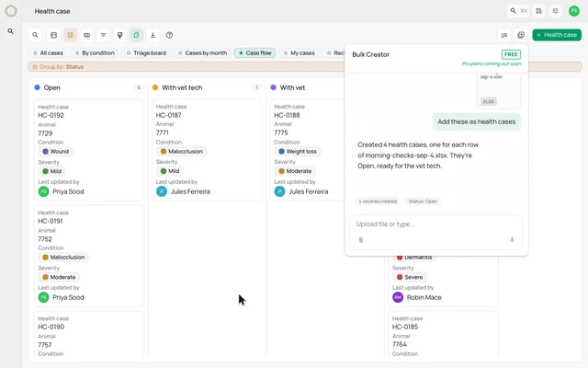Switch to the Cases by month view

tap(202, 53)
